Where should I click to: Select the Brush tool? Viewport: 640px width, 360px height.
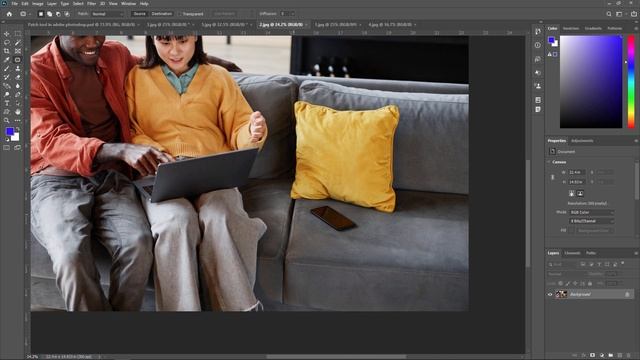[x=7, y=69]
